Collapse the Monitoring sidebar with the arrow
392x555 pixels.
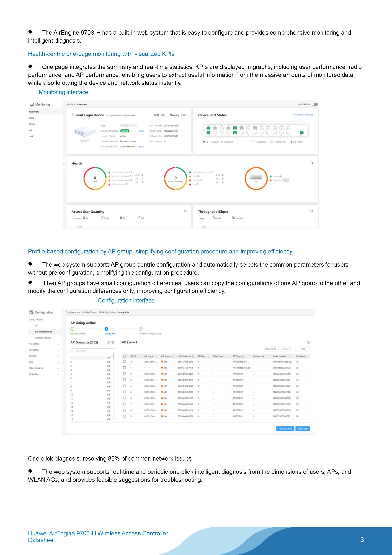click(64, 164)
